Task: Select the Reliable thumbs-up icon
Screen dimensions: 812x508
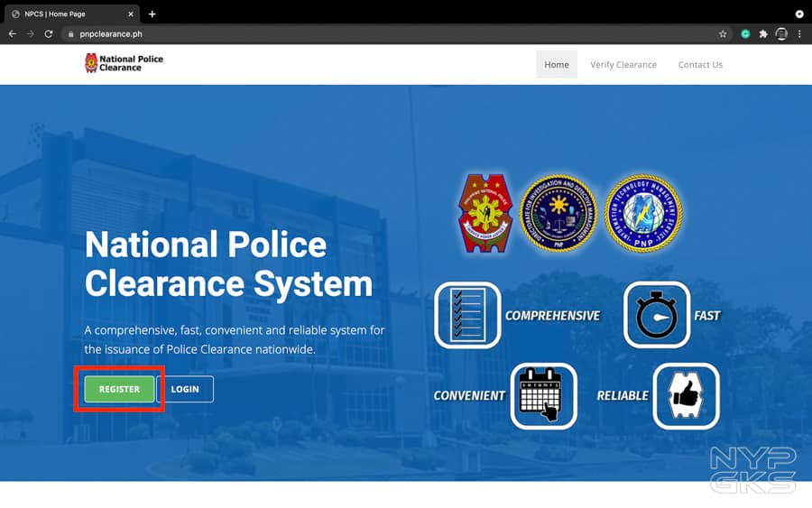Action: [686, 396]
